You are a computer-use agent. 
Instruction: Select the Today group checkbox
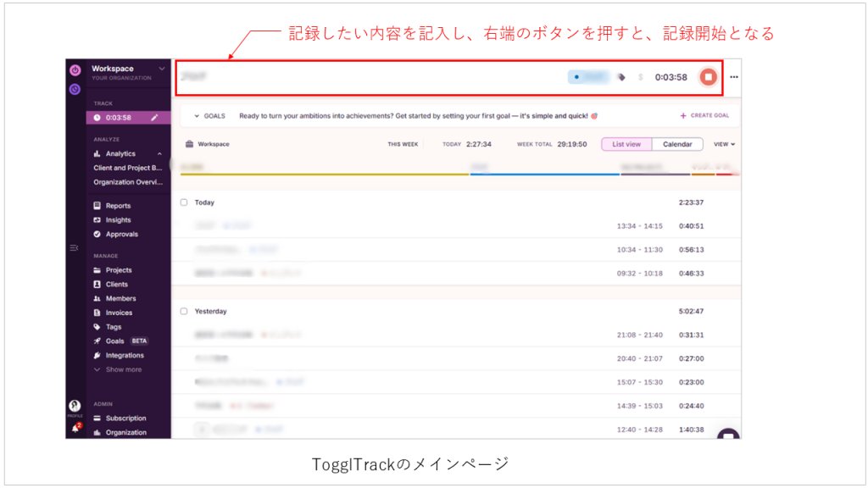pyautogui.click(x=184, y=202)
